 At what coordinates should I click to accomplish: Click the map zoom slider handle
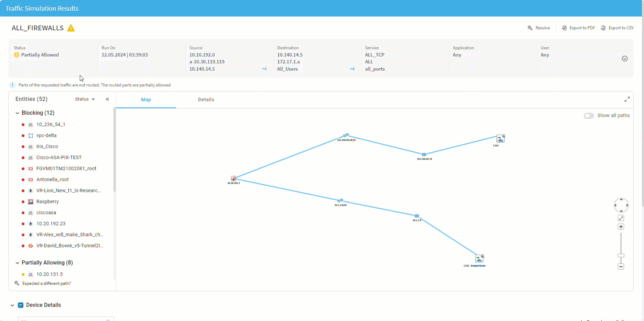621,256
